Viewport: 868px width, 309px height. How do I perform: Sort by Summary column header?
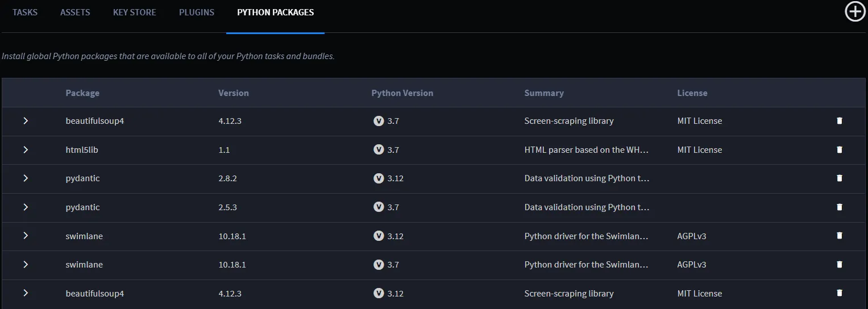544,93
